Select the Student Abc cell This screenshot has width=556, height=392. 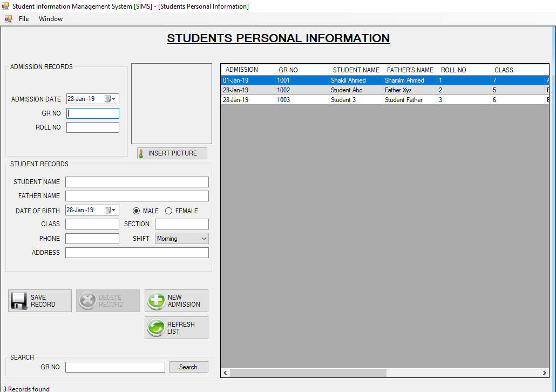coord(356,90)
